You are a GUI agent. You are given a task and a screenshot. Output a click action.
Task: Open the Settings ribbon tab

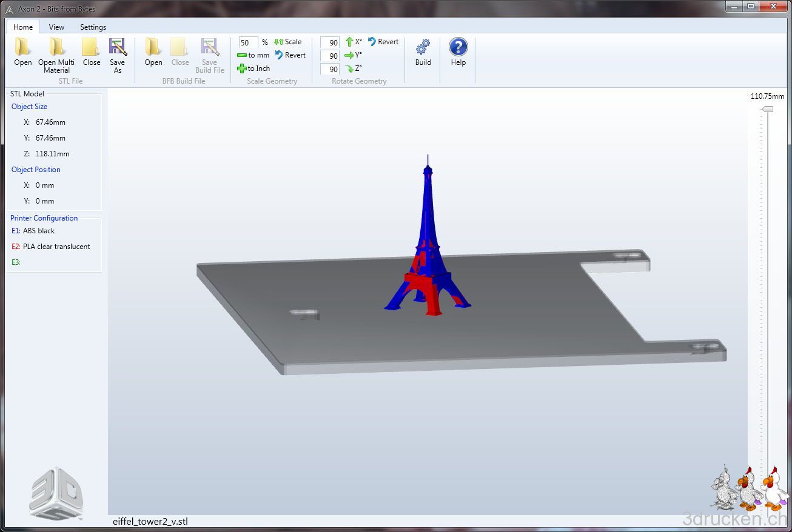coord(93,27)
